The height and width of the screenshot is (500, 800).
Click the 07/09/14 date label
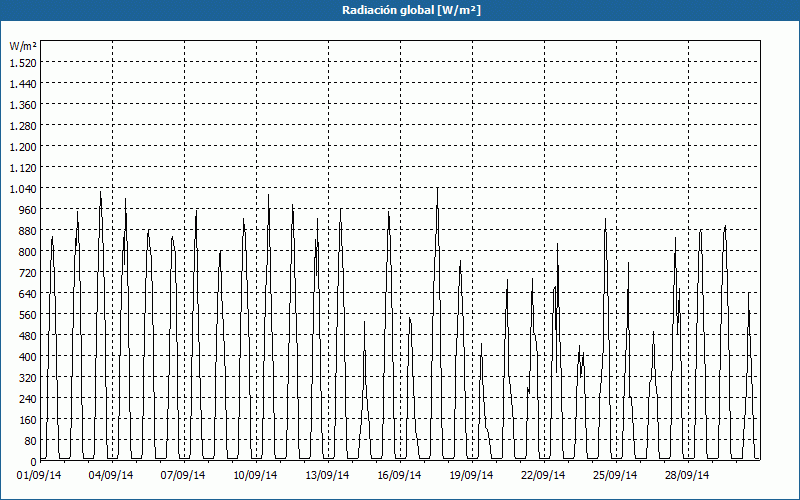click(x=183, y=475)
